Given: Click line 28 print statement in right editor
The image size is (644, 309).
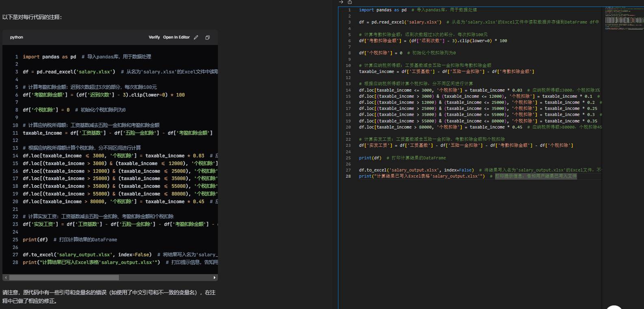Looking at the screenshot, I should pyautogui.click(x=468, y=176).
